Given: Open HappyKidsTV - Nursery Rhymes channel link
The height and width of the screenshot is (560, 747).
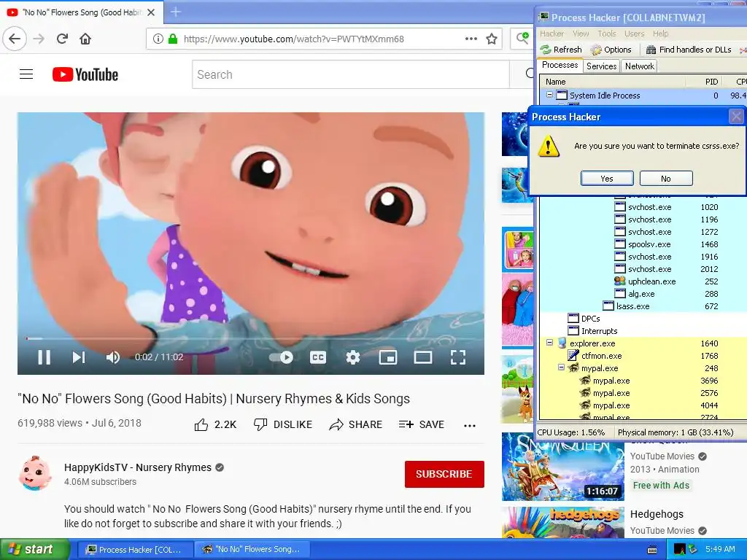Looking at the screenshot, I should [138, 467].
